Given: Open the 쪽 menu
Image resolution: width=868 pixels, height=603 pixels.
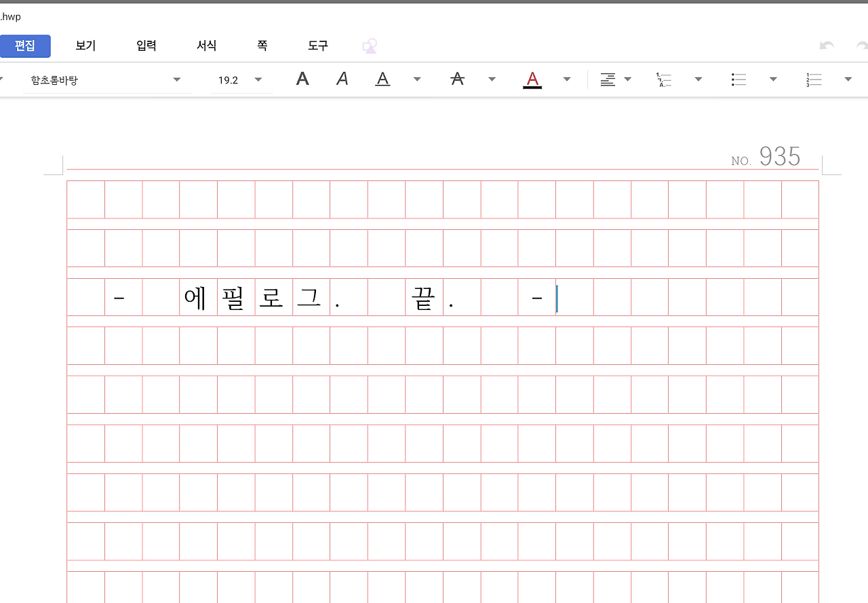Looking at the screenshot, I should coord(262,46).
